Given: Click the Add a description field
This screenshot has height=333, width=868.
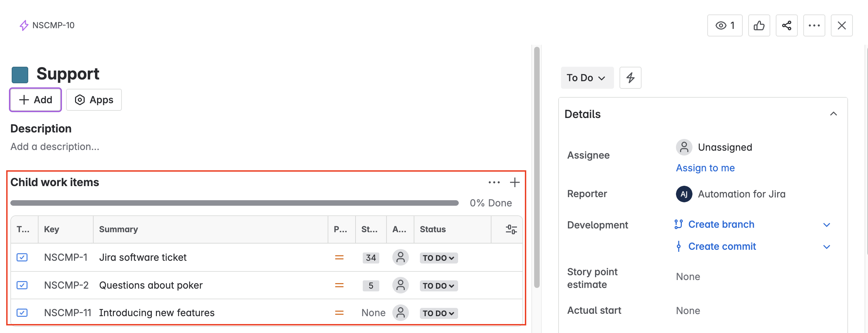Looking at the screenshot, I should coord(55,147).
